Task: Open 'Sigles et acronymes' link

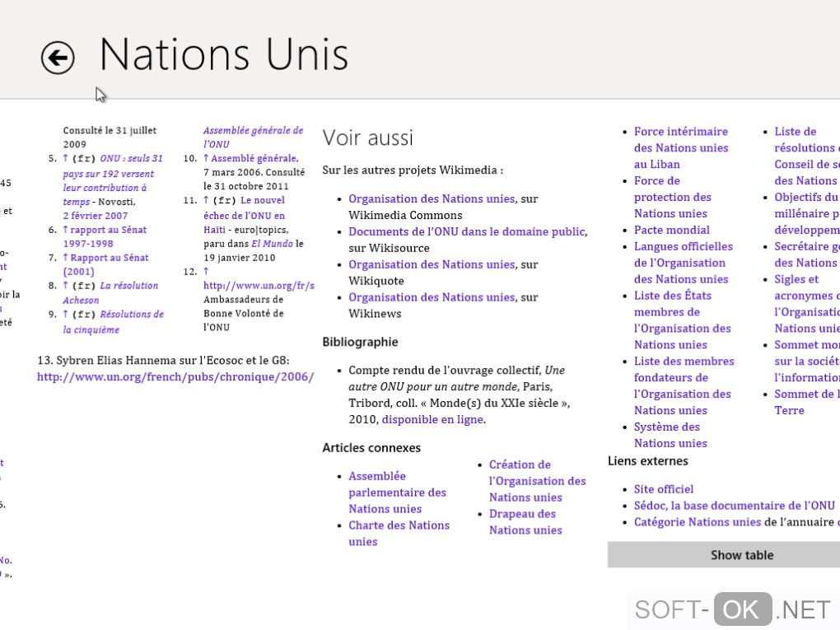Action: point(807,304)
